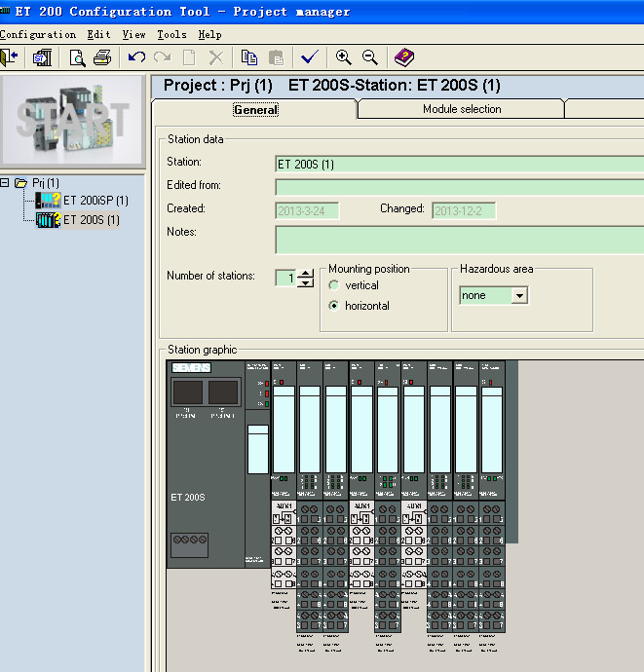The image size is (644, 672).
Task: Open the purple help book icon
Action: pos(403,58)
